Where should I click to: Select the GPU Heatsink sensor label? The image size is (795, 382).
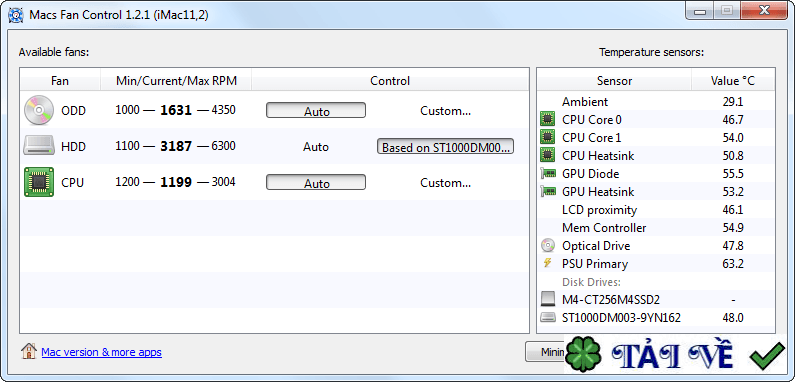pyautogui.click(x=598, y=192)
